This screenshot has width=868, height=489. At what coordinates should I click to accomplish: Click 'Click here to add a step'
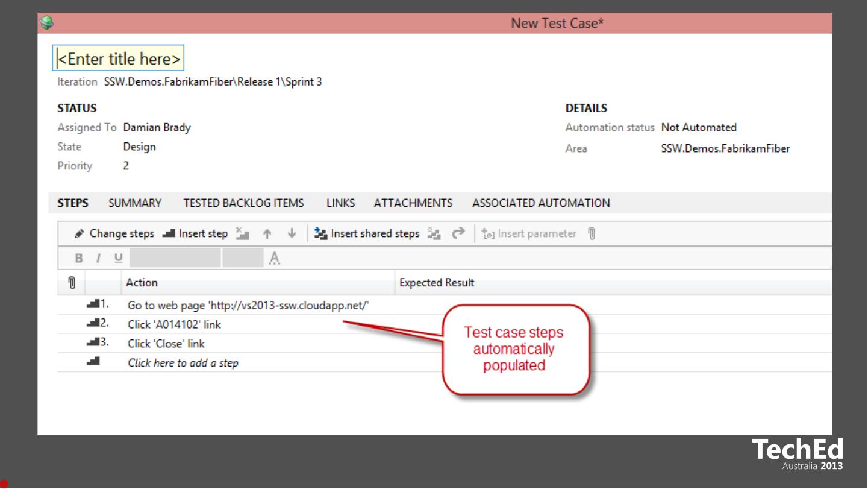[x=183, y=363]
